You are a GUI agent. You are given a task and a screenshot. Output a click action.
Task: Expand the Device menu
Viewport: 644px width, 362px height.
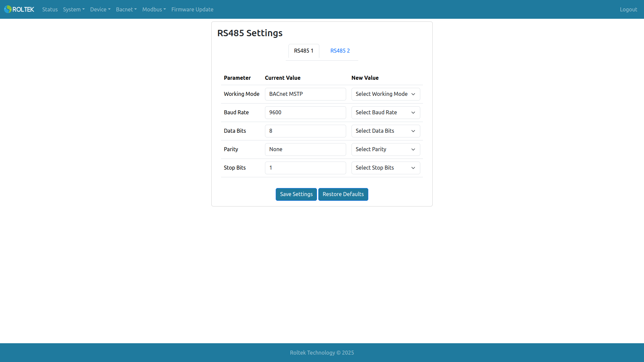point(100,9)
